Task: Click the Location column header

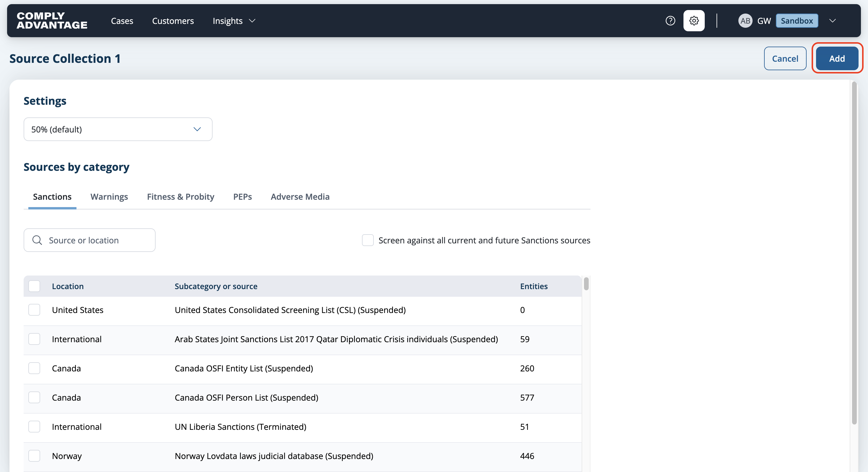Action: 68,286
